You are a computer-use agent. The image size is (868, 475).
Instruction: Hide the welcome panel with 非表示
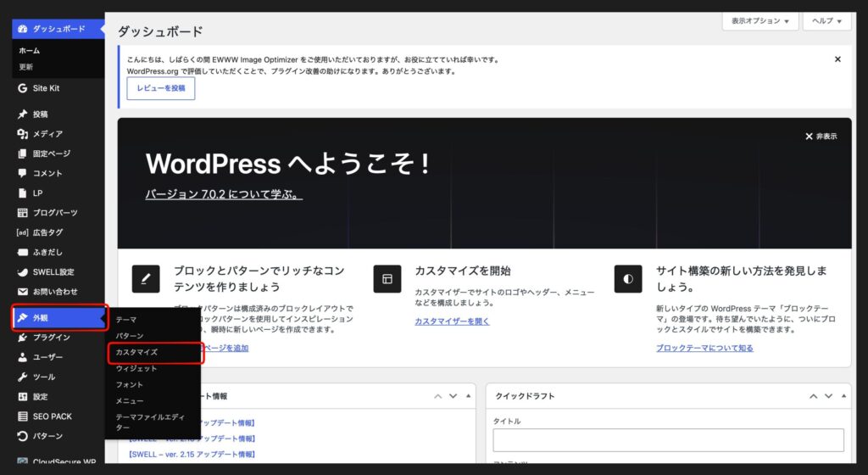[x=821, y=137]
